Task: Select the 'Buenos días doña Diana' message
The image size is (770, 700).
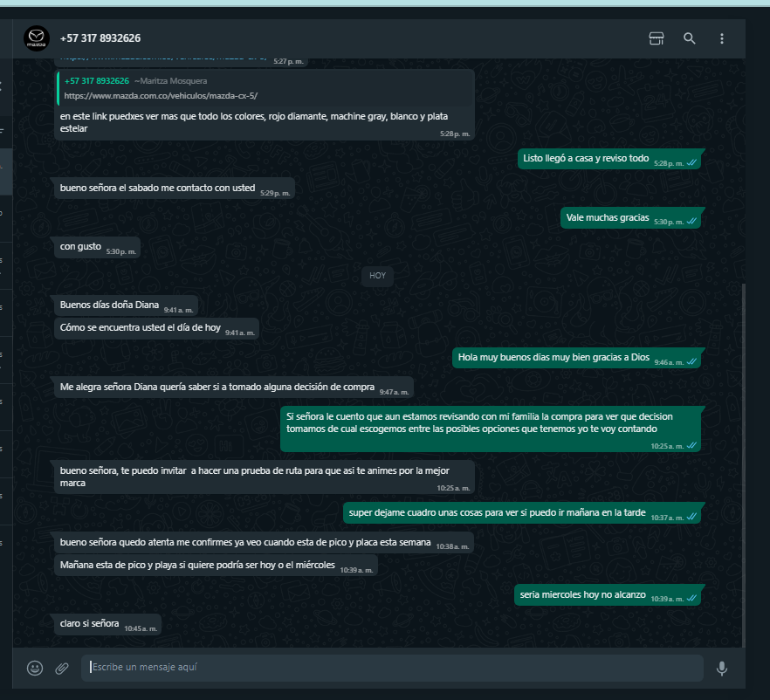Action: 127,305
